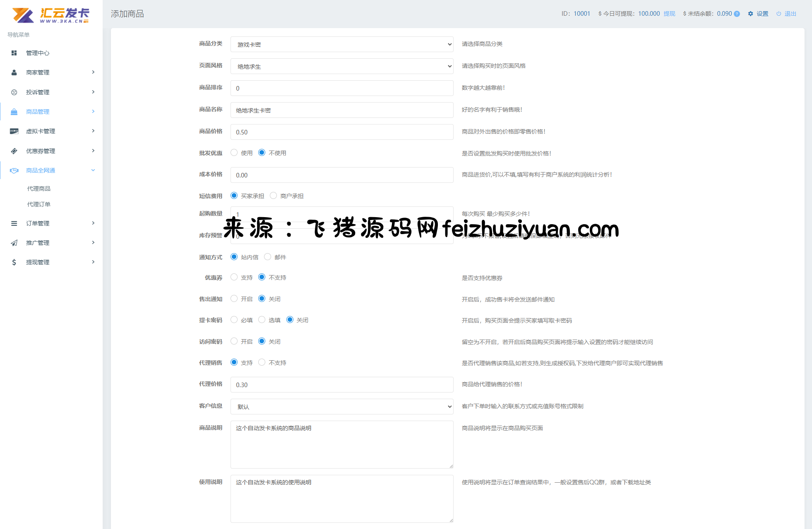
Task: Select 使用 for 批发优惠
Action: click(234, 153)
